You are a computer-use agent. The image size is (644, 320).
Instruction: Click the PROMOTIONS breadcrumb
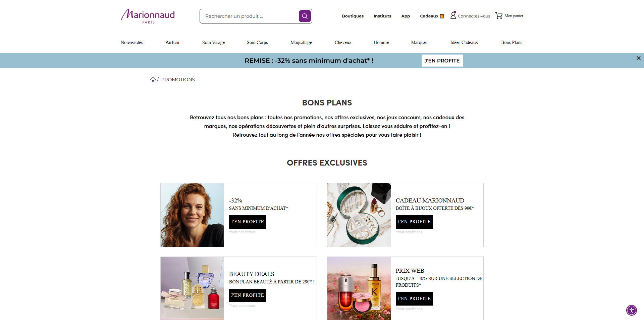point(178,80)
